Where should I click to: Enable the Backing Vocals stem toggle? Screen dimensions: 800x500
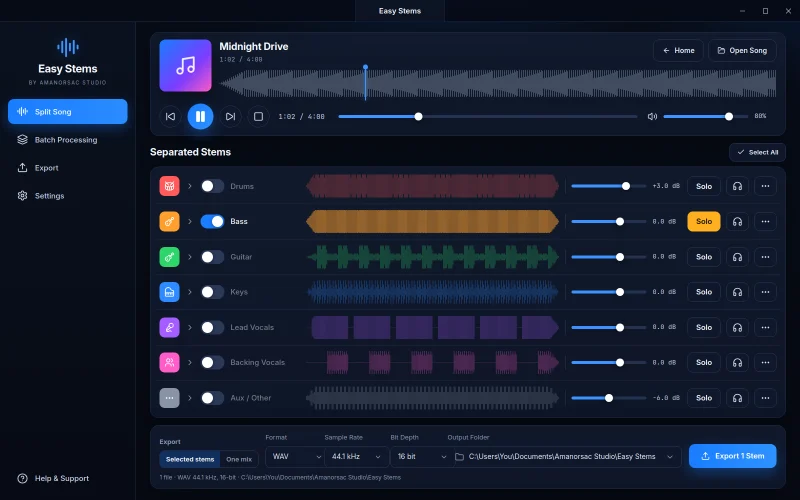(212, 362)
